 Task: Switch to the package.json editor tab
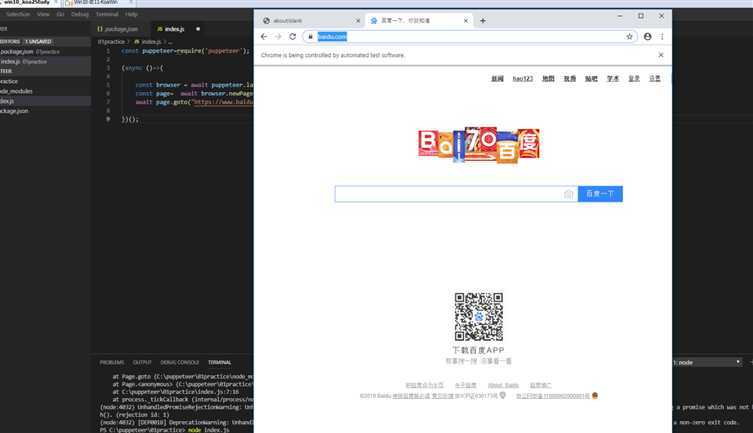[120, 29]
